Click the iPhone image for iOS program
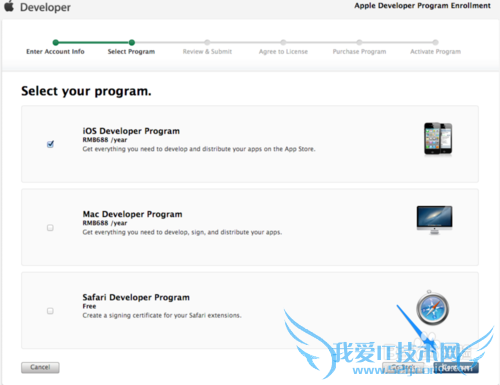The width and height of the screenshot is (500, 385). 438,139
